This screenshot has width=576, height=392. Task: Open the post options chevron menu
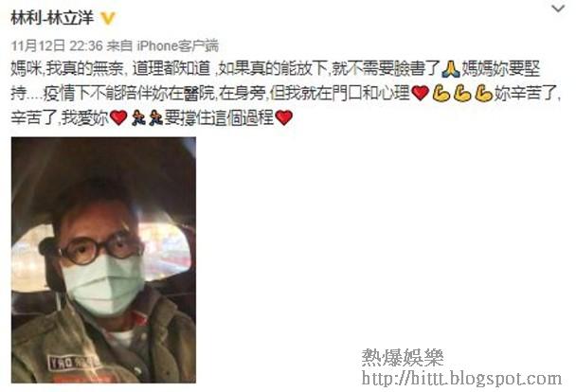coord(558,9)
